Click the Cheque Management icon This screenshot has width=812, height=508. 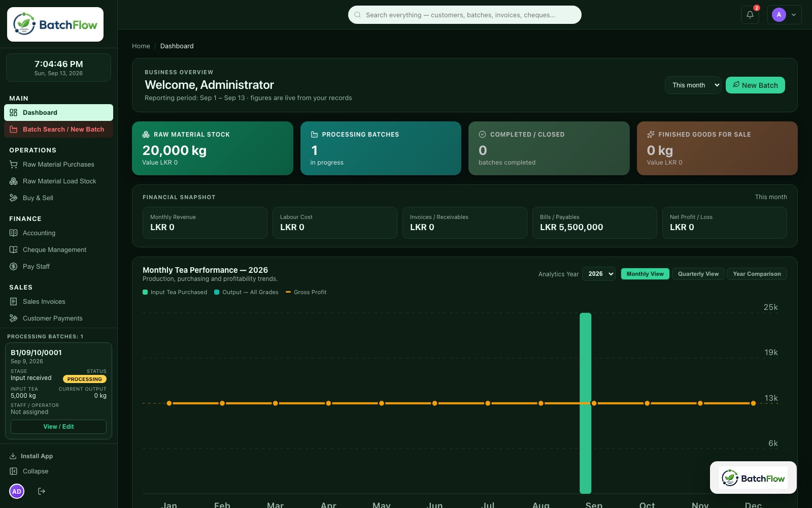click(x=14, y=250)
